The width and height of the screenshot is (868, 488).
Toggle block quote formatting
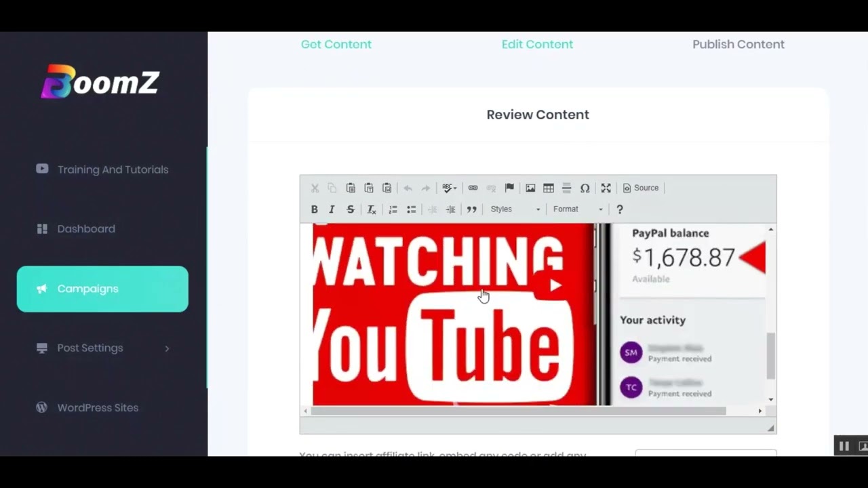pos(471,209)
